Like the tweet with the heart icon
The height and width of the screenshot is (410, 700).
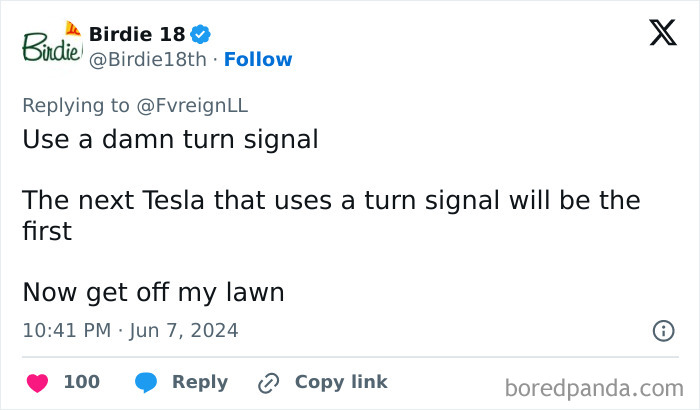[37, 382]
